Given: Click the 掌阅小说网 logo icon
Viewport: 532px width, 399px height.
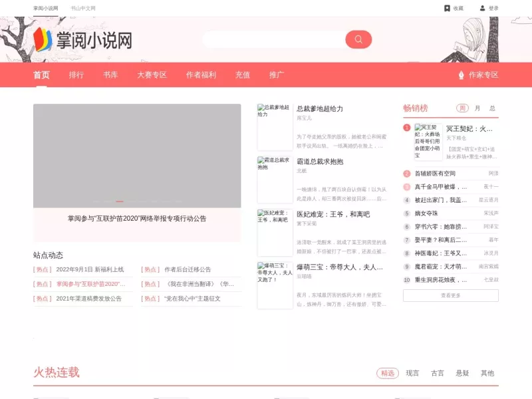Looking at the screenshot, I should point(43,40).
